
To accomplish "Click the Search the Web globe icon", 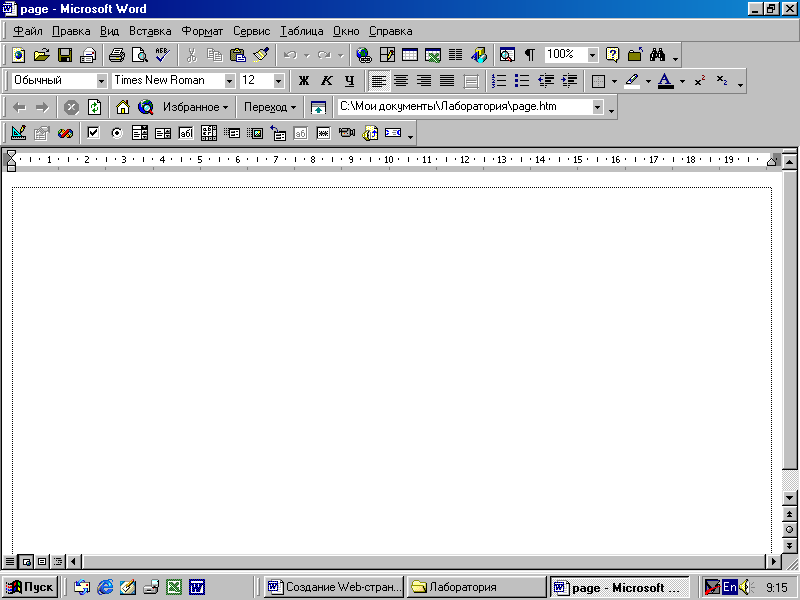I will click(146, 107).
